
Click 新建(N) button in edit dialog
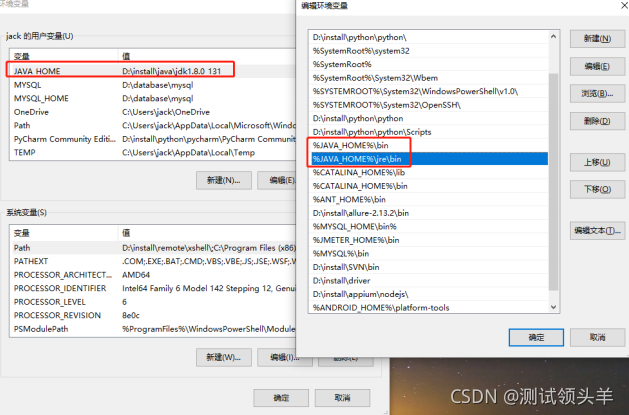597,39
